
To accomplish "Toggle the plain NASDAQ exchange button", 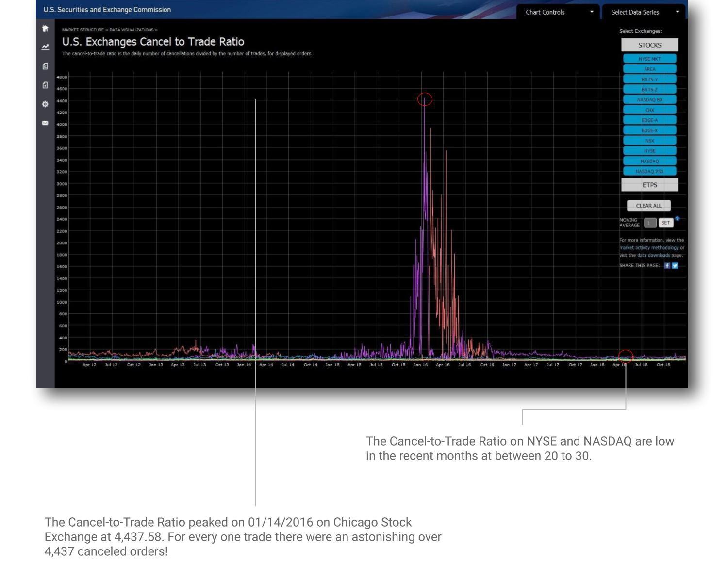I will pyautogui.click(x=649, y=161).
